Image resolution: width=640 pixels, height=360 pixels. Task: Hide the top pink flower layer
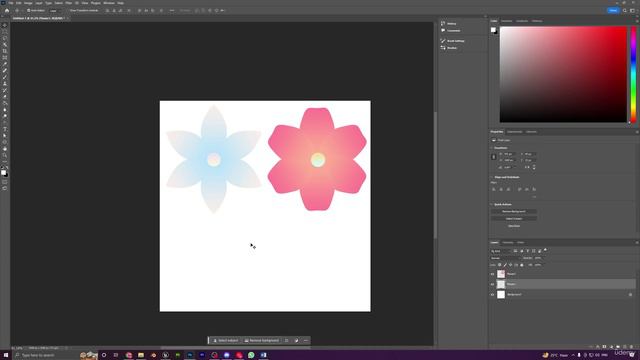click(492, 274)
